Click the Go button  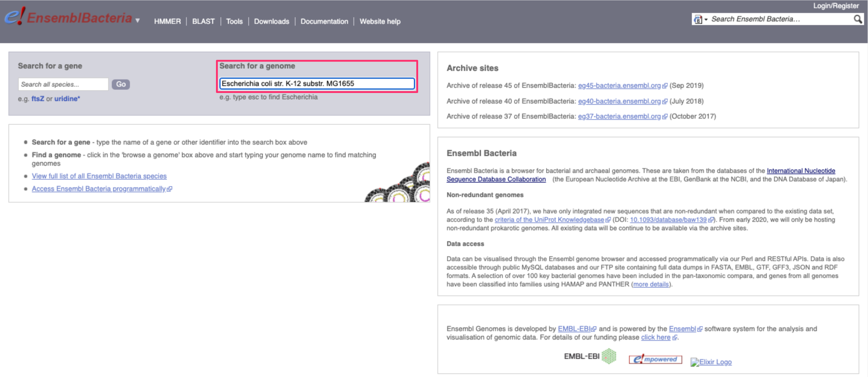pos(121,84)
